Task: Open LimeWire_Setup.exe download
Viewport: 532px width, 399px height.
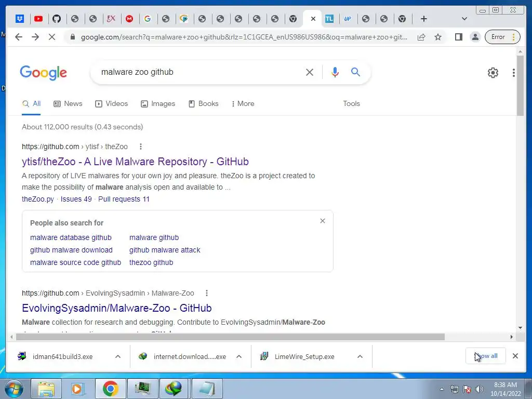Action: point(304,356)
